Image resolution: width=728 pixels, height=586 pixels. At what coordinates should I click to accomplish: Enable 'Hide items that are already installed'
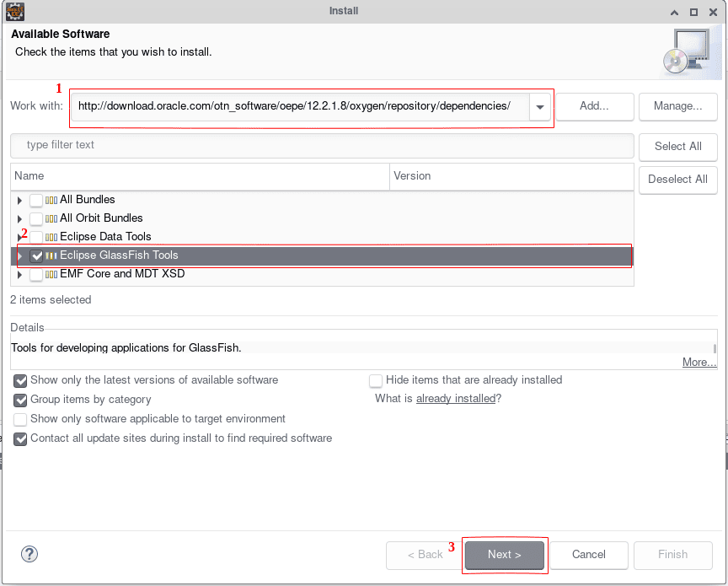[376, 380]
